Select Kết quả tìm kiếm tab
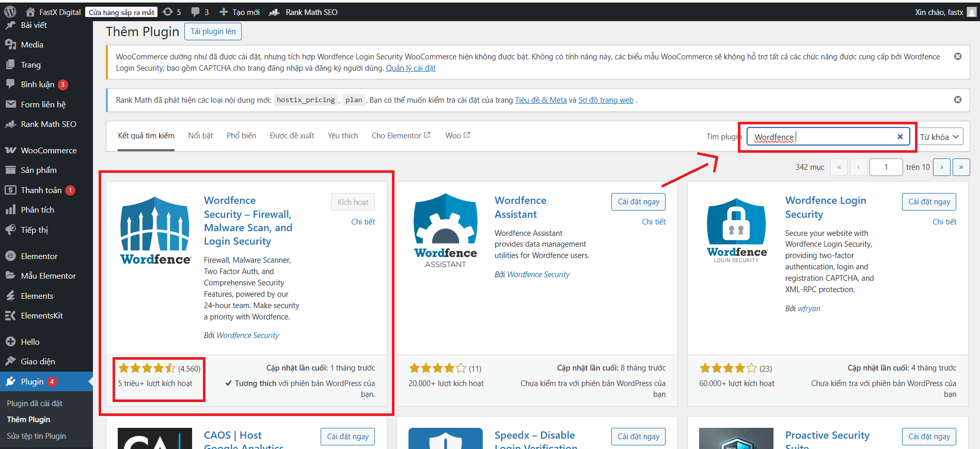Screen dimensions: 980x449 pyautogui.click(x=146, y=136)
